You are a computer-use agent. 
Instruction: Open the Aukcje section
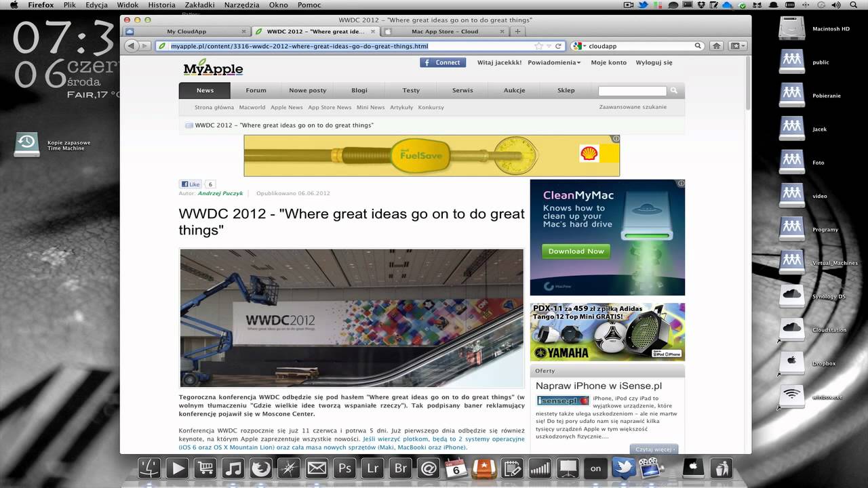coord(514,90)
